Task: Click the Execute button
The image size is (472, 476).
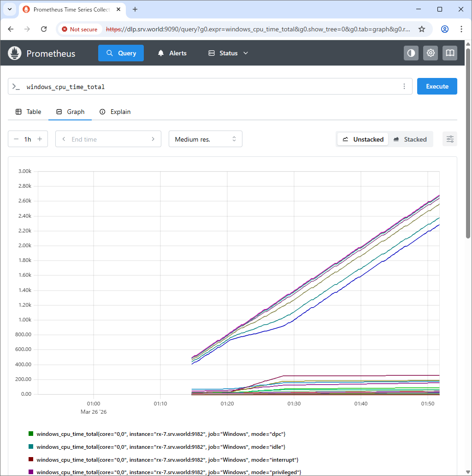Action: pos(437,87)
